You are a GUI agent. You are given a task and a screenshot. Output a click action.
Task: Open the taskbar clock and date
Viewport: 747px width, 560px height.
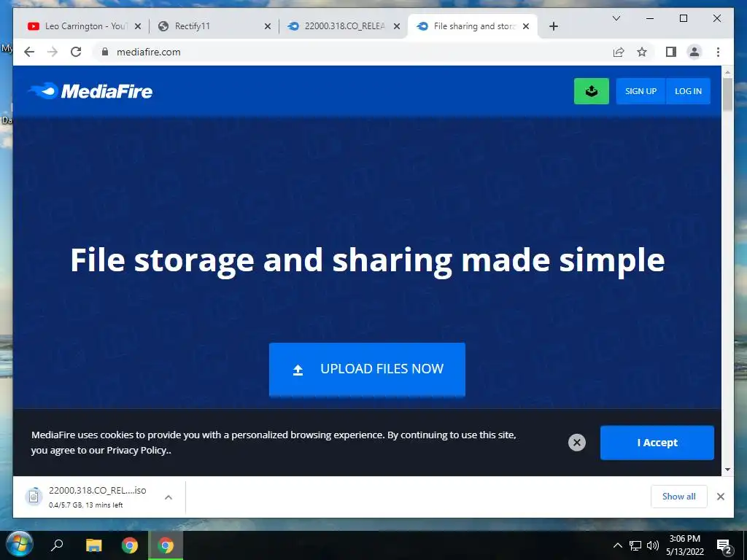684,545
